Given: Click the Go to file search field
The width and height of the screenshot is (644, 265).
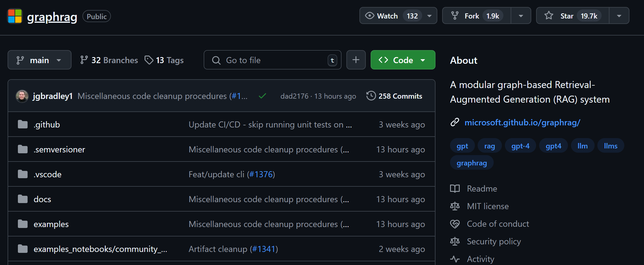Looking at the screenshot, I should tap(272, 60).
